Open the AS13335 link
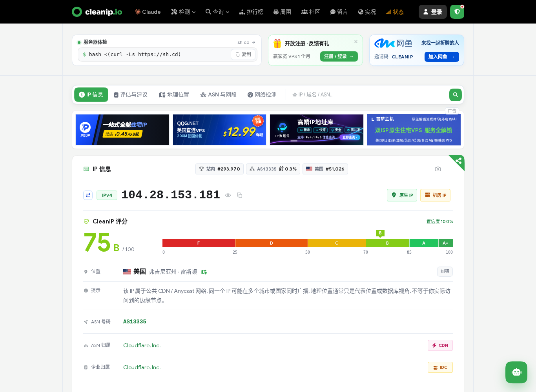536x392 pixels. tap(135, 322)
